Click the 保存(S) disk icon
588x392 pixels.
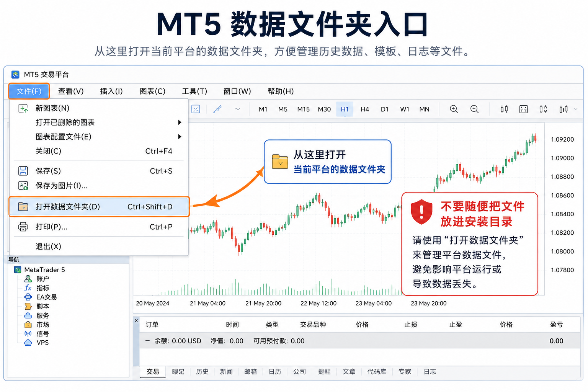coord(23,171)
